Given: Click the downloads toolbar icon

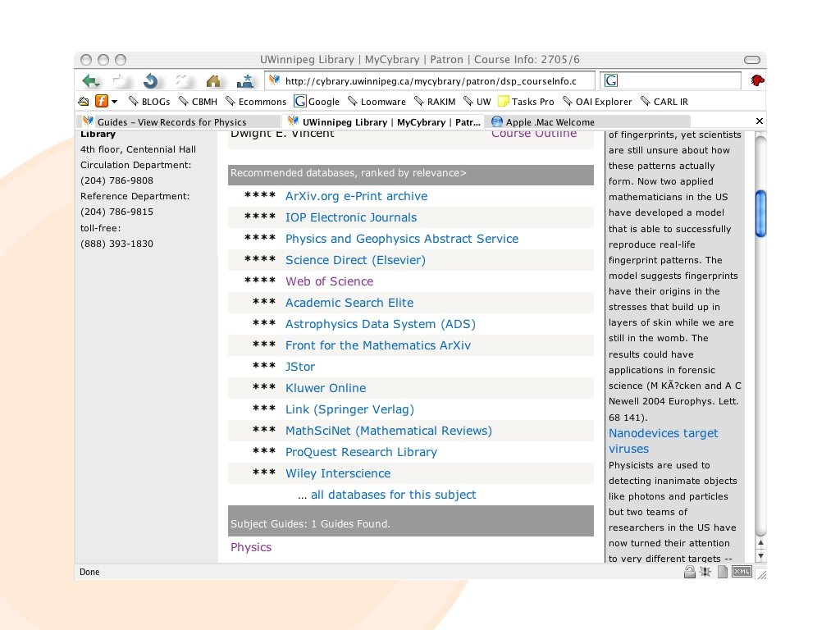Looking at the screenshot, I should (244, 81).
